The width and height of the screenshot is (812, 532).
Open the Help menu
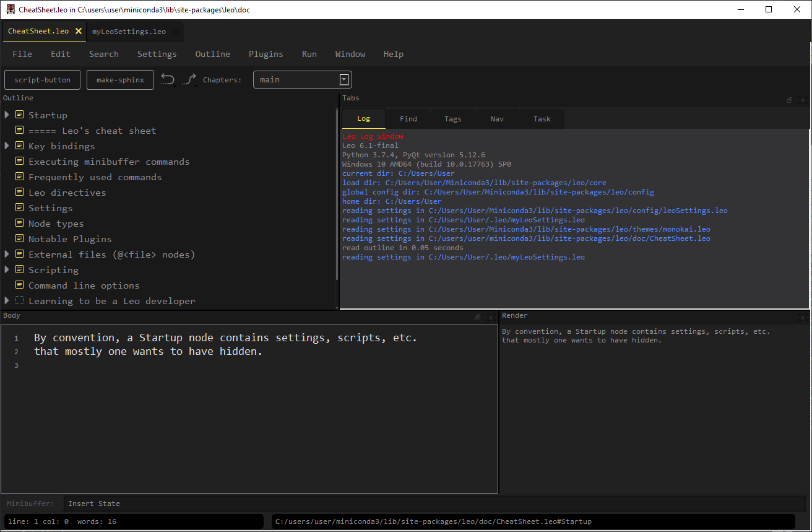(394, 54)
